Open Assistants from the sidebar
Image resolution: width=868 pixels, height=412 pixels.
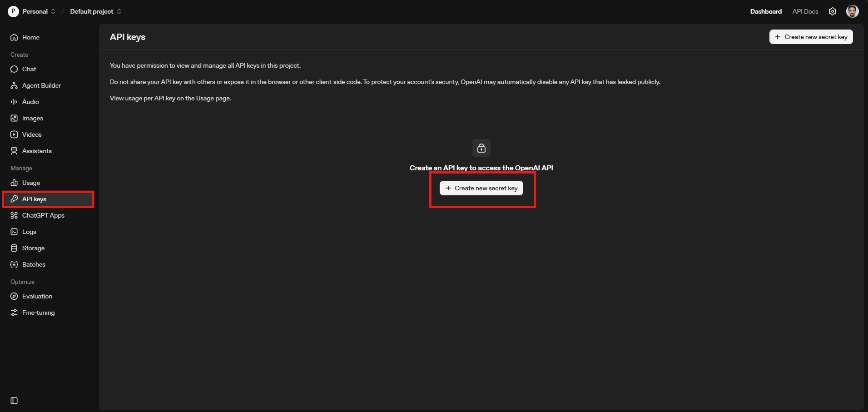(x=49, y=151)
